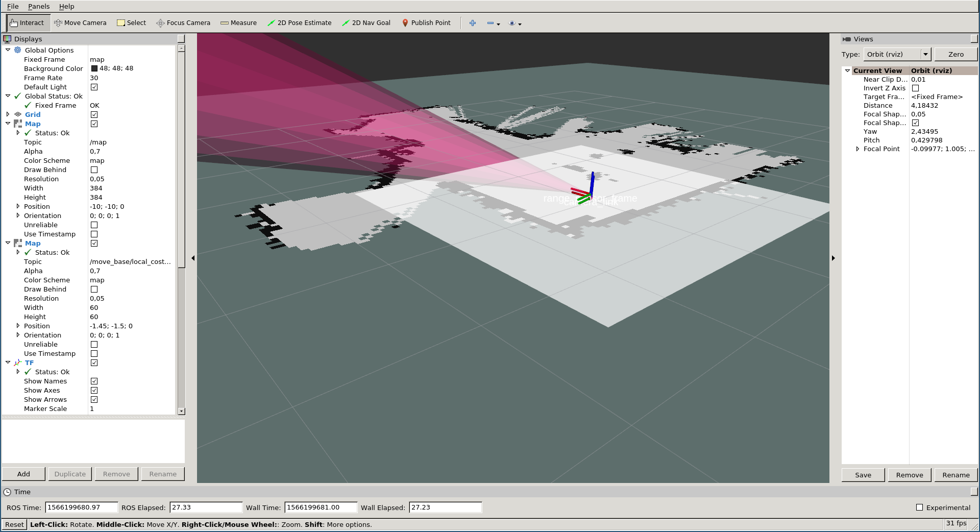The image size is (980, 532).
Task: Select the /move_base/local_cost... topic value
Action: pyautogui.click(x=130, y=261)
